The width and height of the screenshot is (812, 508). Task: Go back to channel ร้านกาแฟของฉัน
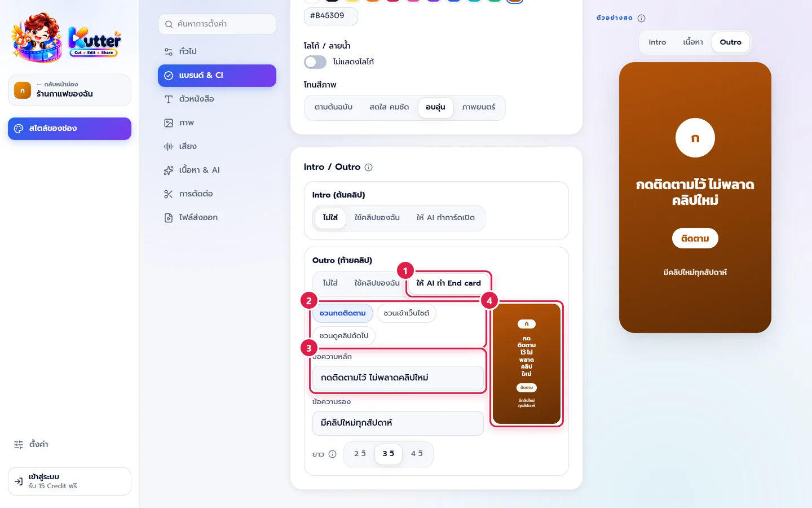point(69,90)
